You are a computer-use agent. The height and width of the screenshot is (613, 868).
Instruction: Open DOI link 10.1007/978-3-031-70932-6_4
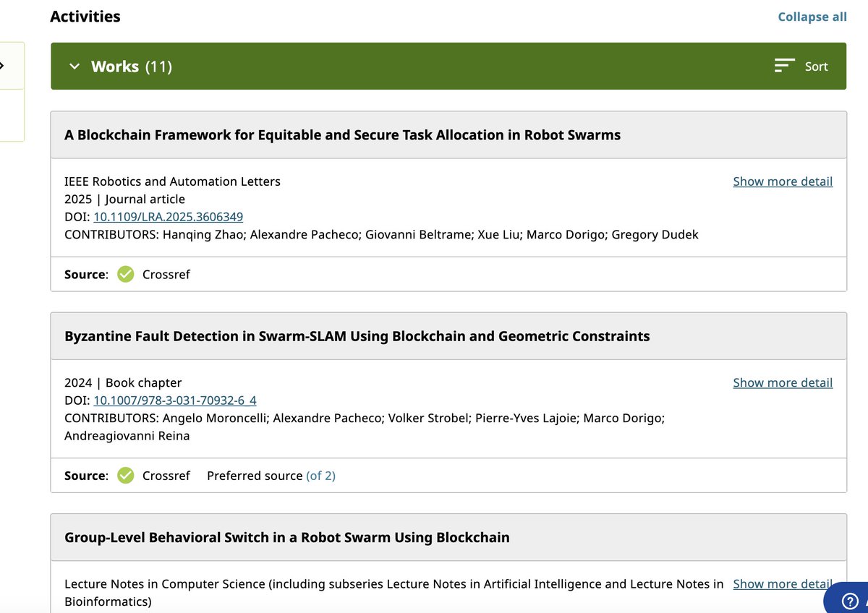pyautogui.click(x=175, y=400)
